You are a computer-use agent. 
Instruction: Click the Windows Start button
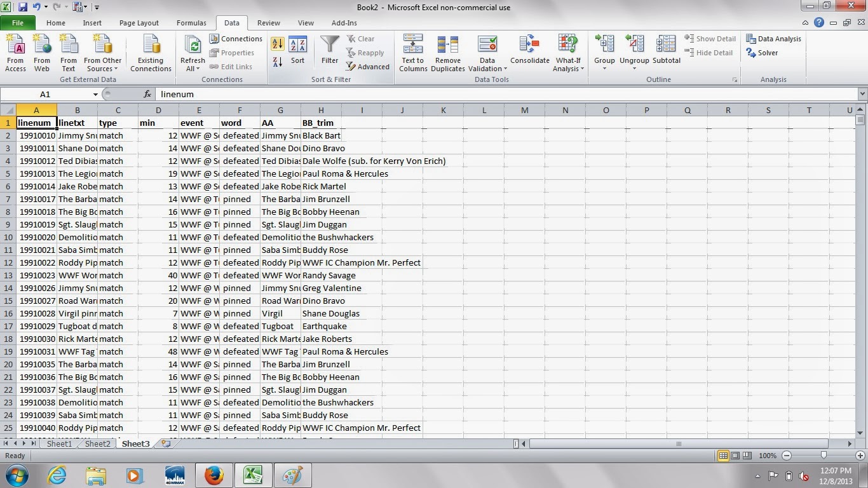[x=17, y=475]
